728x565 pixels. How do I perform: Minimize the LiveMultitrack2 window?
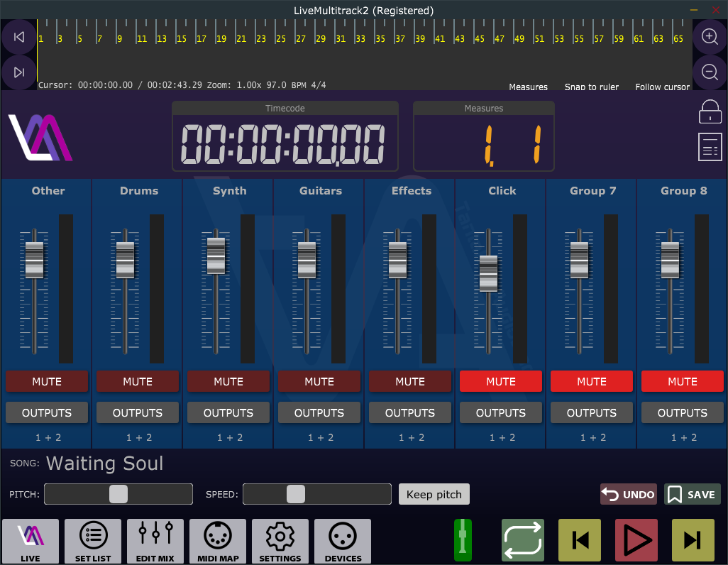pos(694,10)
